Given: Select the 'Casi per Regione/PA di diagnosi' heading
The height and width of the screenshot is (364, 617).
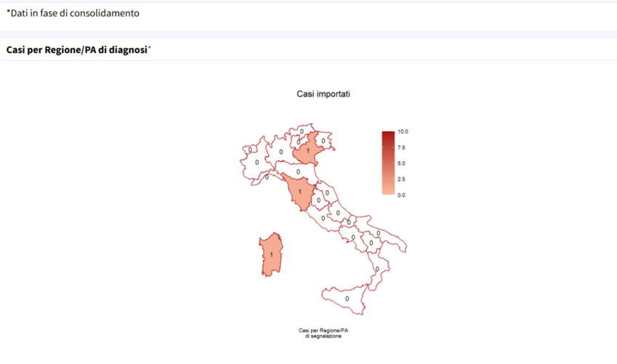Looking at the screenshot, I should (x=78, y=50).
